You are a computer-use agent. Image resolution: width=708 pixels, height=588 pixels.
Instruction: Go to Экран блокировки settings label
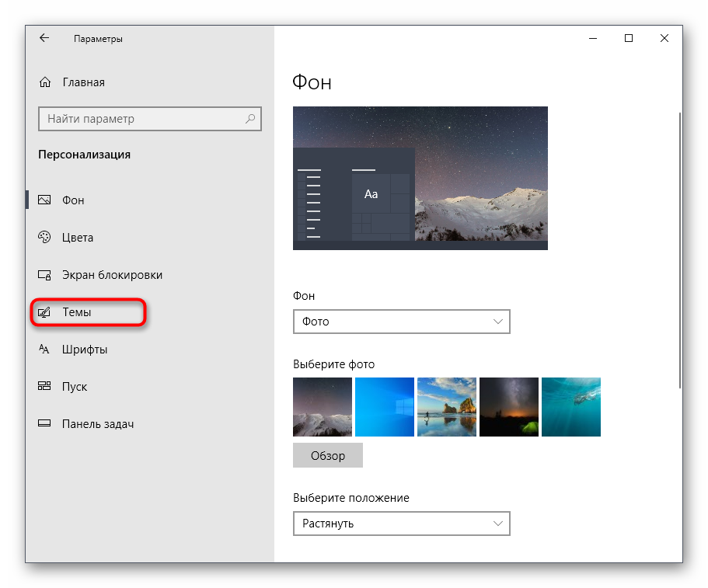[112, 275]
